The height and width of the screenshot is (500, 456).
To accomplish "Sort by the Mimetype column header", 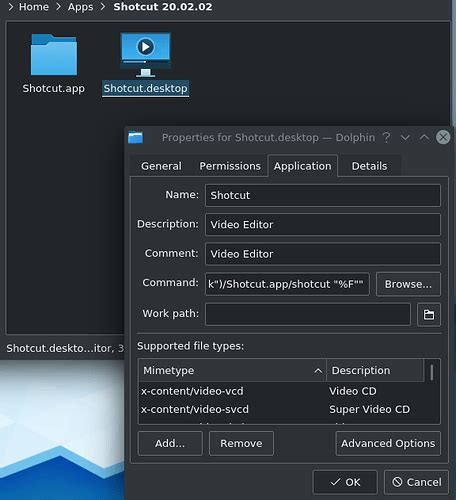I will point(232,370).
